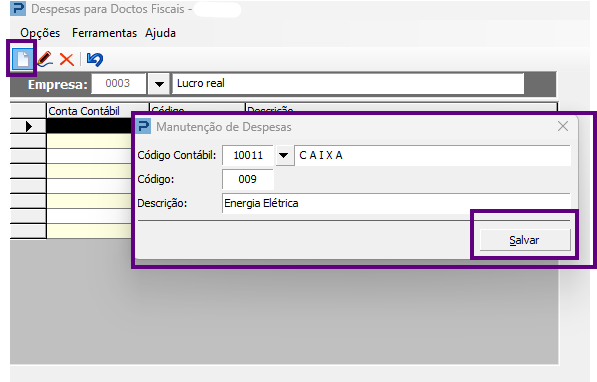The height and width of the screenshot is (382, 597).
Task: Click the Lucro real company name field
Action: pyautogui.click(x=348, y=83)
